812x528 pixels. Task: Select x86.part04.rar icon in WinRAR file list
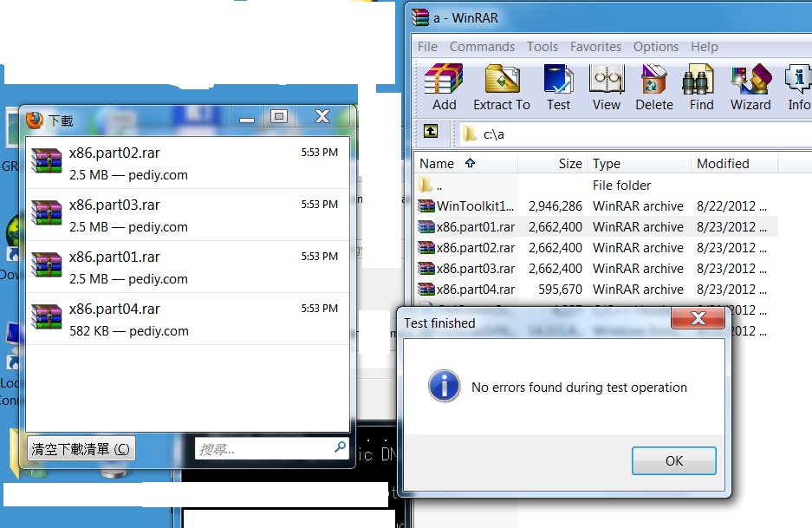426,289
